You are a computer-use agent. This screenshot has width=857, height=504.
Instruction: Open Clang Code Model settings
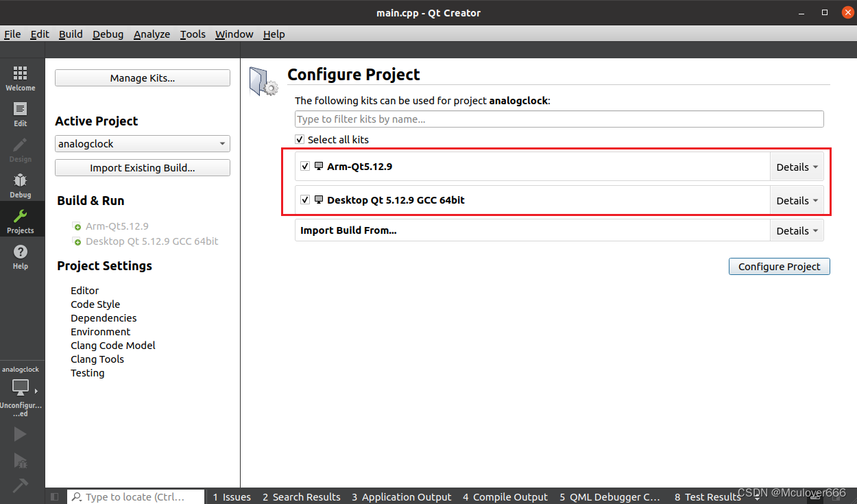coord(113,346)
